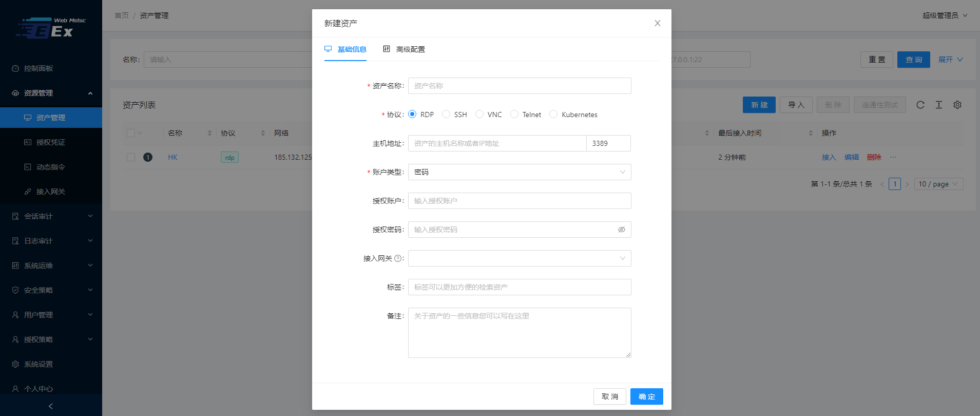Screen dimensions: 980x416
Task: Open the 接入网关 dropdown in dialog
Action: [x=520, y=258]
